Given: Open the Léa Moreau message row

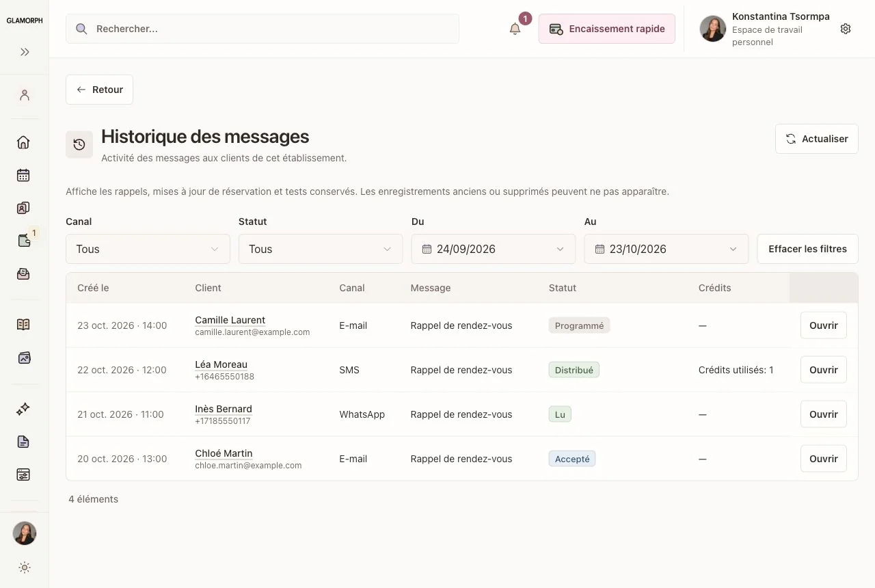Looking at the screenshot, I should [x=823, y=370].
